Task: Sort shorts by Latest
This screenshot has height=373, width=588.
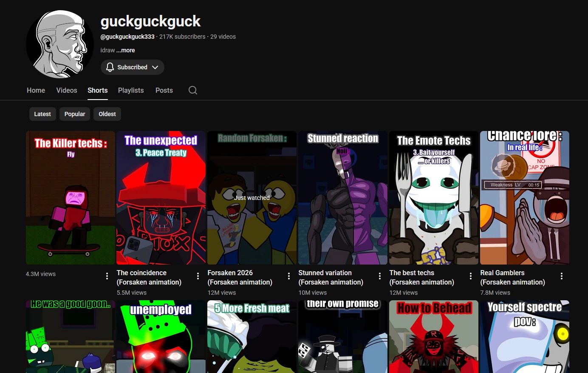Action: (x=42, y=114)
